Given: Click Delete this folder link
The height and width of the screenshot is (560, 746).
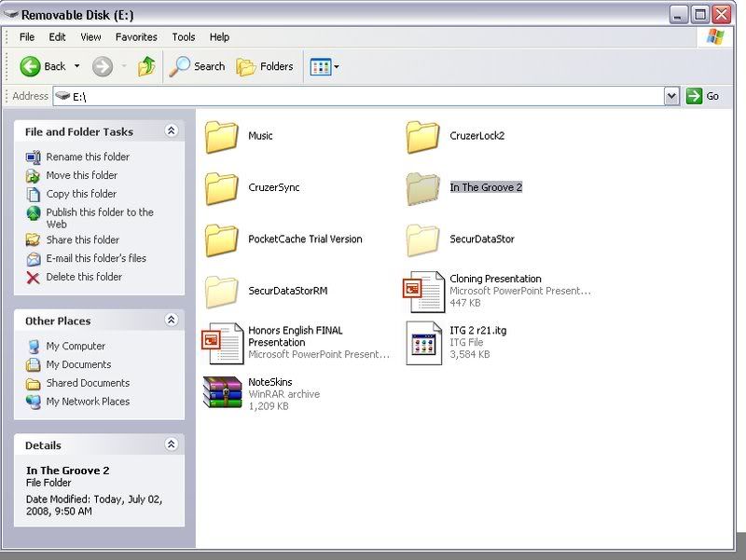Looking at the screenshot, I should tap(84, 277).
